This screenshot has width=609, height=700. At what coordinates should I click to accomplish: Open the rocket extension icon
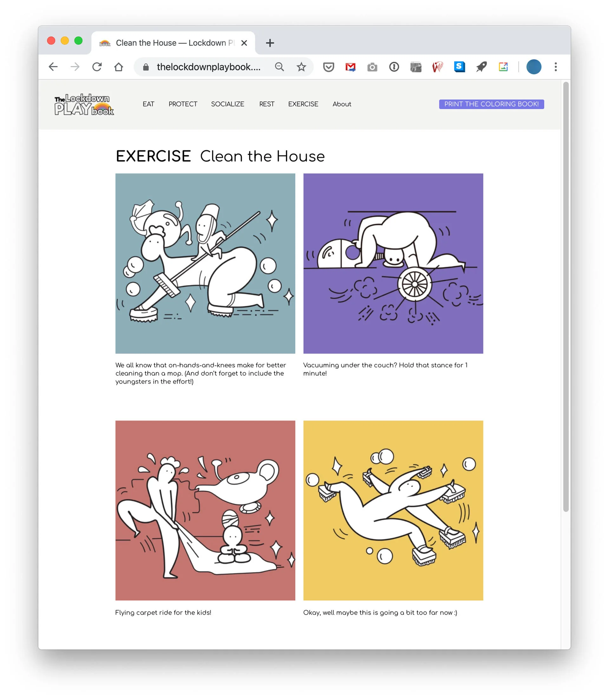coord(481,67)
